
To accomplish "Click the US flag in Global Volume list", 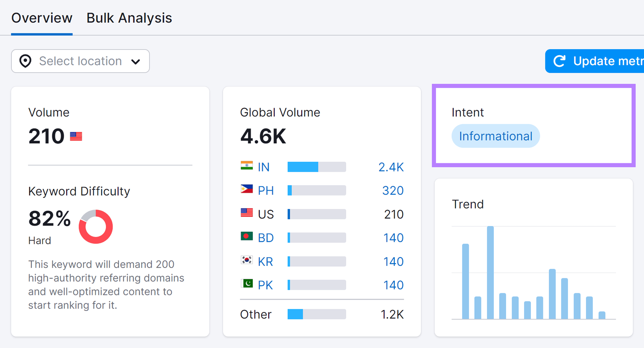I will [x=247, y=212].
